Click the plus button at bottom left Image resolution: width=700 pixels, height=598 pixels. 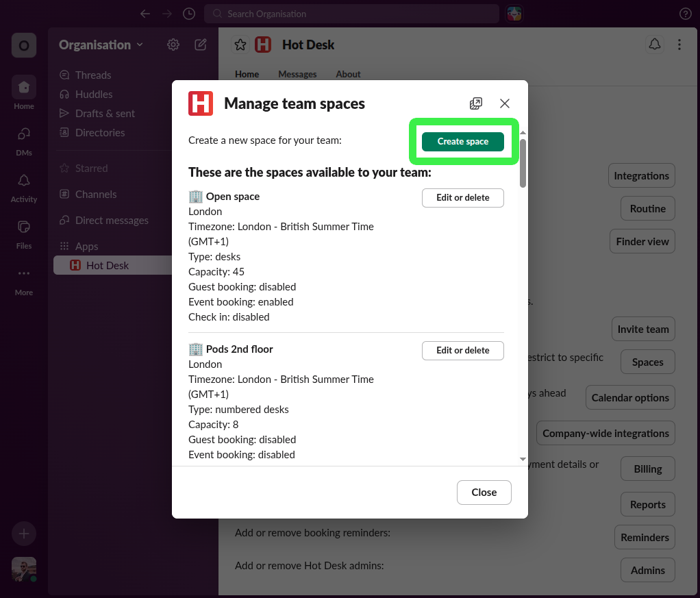[x=23, y=534]
